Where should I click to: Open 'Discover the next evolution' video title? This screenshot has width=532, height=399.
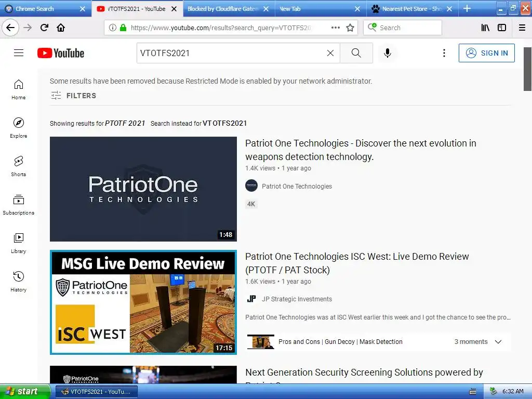point(361,150)
